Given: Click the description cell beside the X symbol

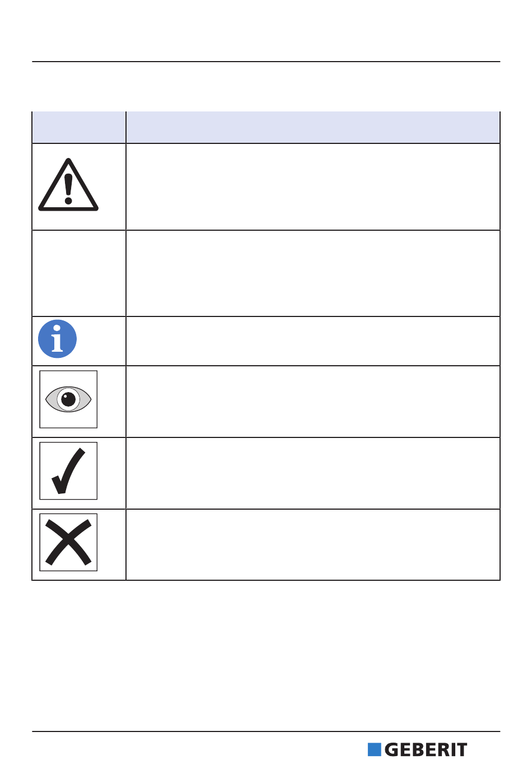Looking at the screenshot, I should coord(313,544).
